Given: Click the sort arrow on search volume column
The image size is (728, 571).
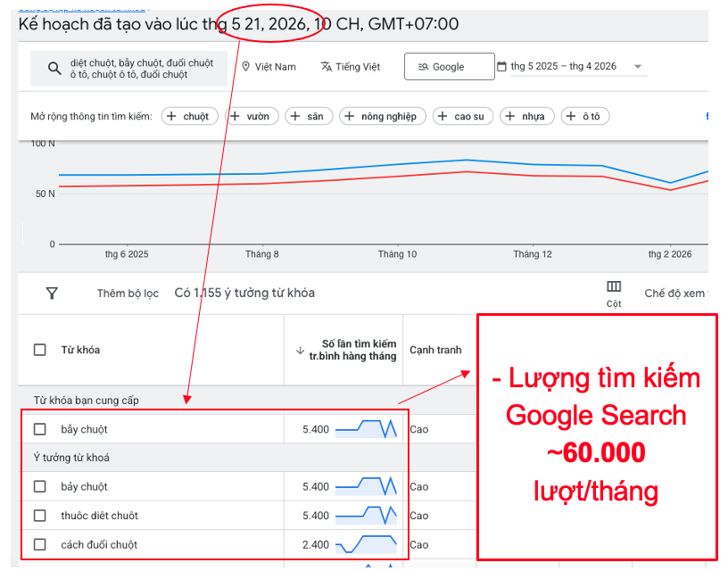Looking at the screenshot, I should pos(301,350).
